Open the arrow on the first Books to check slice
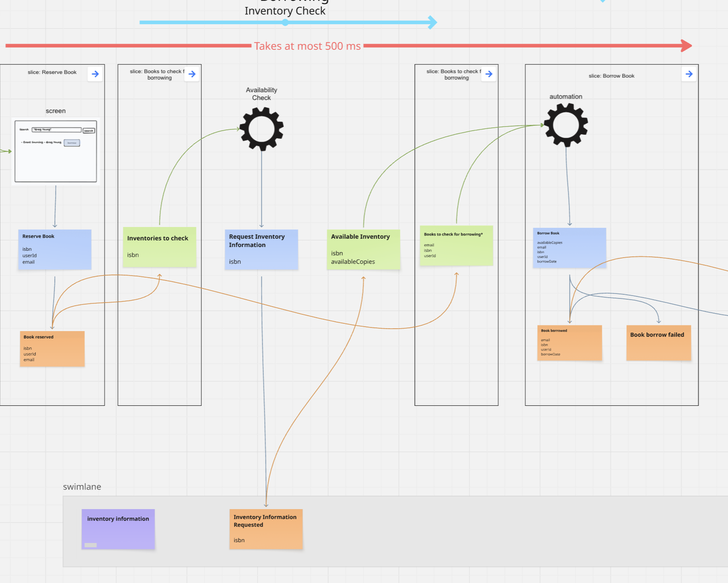The width and height of the screenshot is (728, 583). 192,73
